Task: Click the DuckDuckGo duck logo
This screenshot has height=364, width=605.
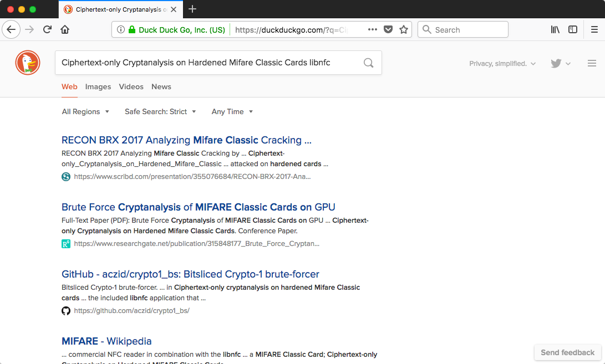Action: (27, 63)
